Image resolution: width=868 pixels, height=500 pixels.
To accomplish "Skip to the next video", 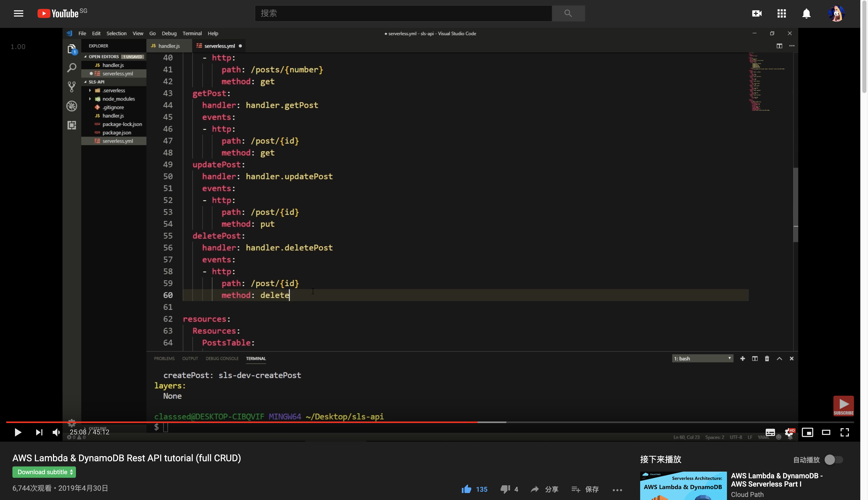I will 39,432.
